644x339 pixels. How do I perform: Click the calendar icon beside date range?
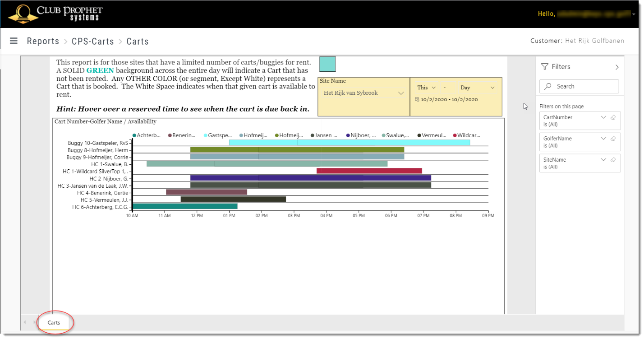pos(417,99)
